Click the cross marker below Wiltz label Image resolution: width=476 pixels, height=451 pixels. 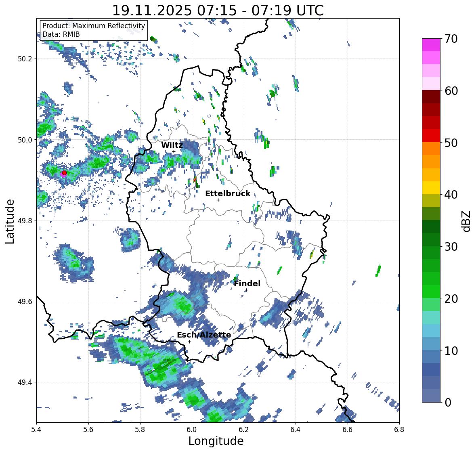pos(174,152)
